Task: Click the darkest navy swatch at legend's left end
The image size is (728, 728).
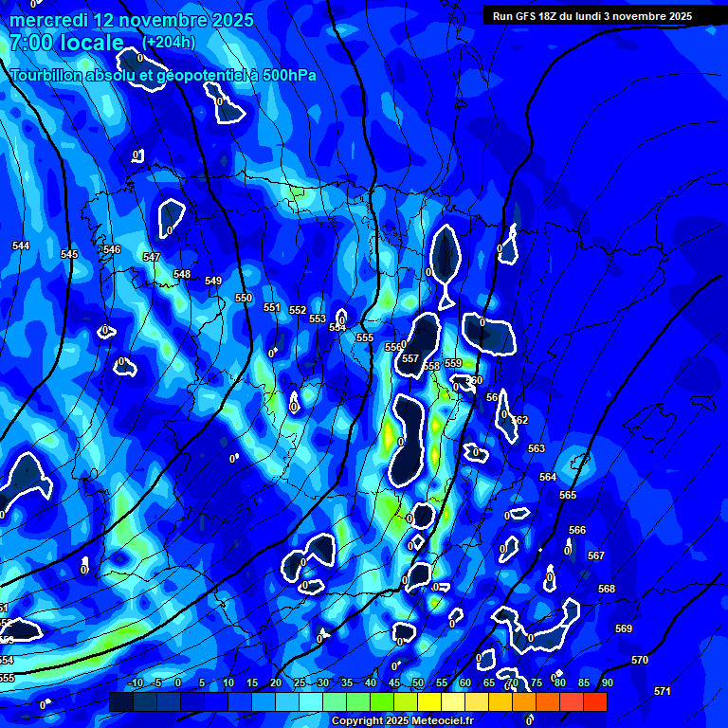Action: click(120, 702)
